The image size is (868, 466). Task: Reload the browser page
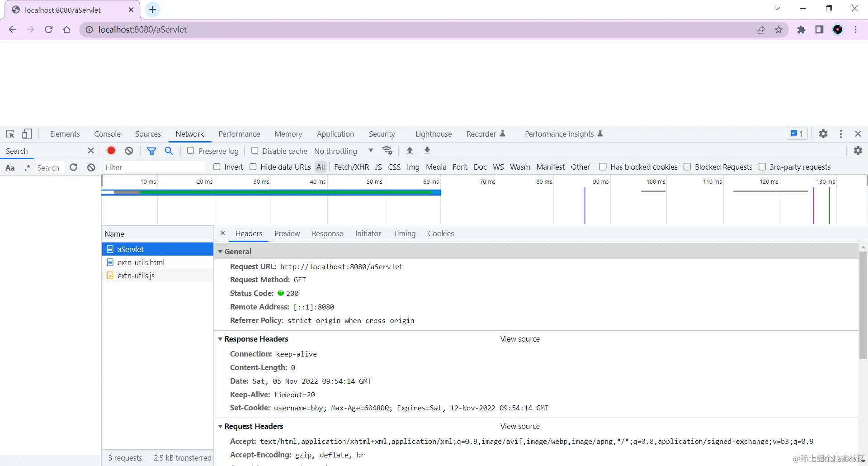point(49,30)
